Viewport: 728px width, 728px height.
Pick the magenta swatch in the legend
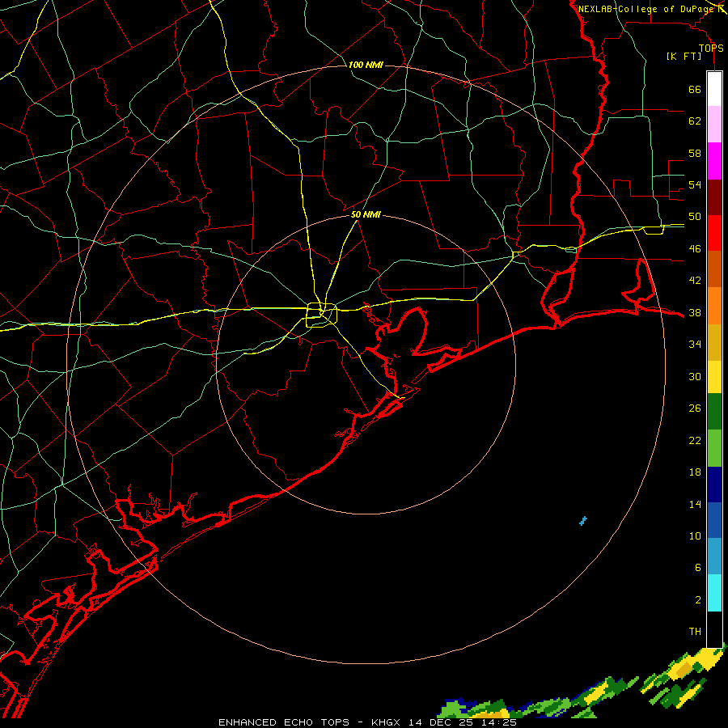pos(714,161)
